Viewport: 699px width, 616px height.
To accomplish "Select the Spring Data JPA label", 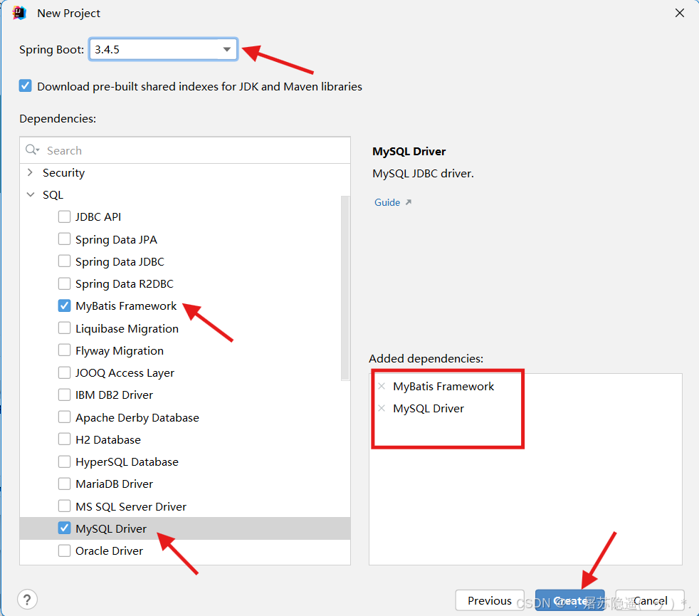I will tap(116, 239).
